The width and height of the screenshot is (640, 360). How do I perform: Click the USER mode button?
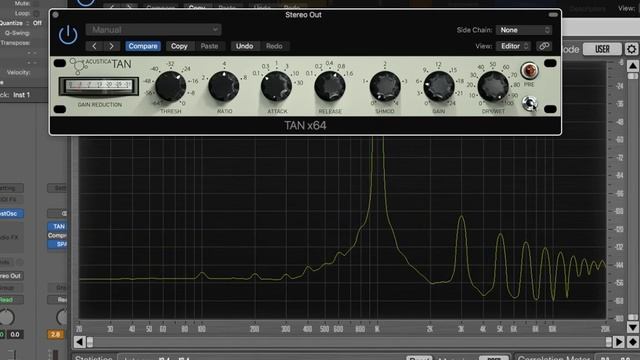(602, 49)
